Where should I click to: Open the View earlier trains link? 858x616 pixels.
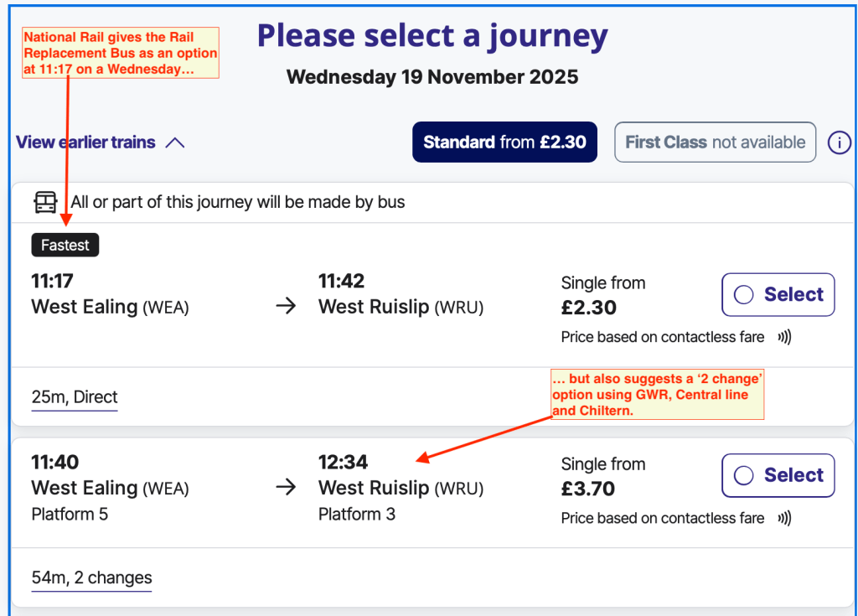click(85, 142)
